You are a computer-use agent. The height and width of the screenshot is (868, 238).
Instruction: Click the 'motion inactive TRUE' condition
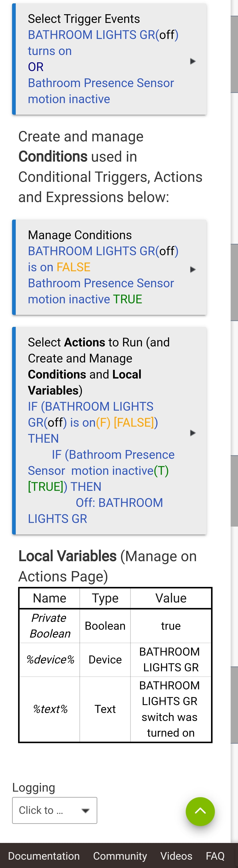[x=85, y=299]
